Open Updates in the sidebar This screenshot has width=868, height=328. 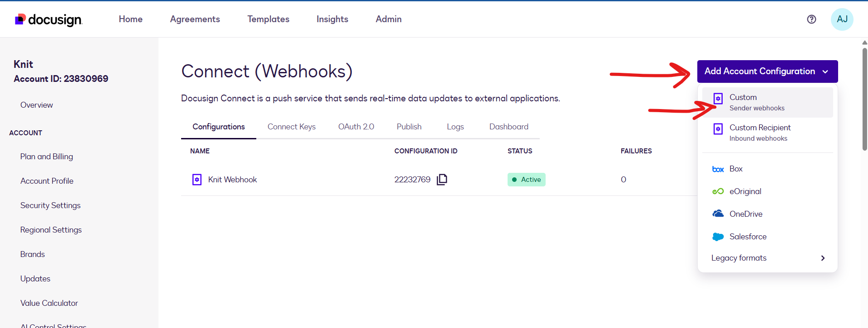(x=35, y=279)
